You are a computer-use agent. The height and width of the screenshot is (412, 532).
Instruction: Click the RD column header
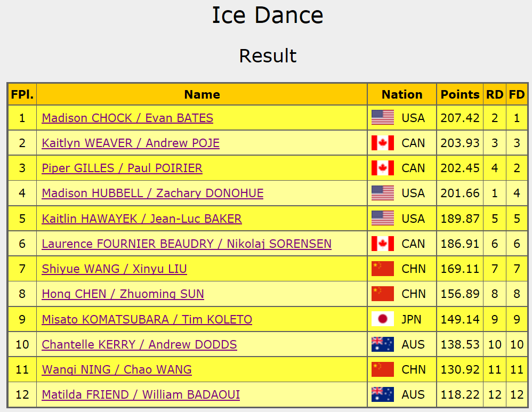[x=495, y=94]
